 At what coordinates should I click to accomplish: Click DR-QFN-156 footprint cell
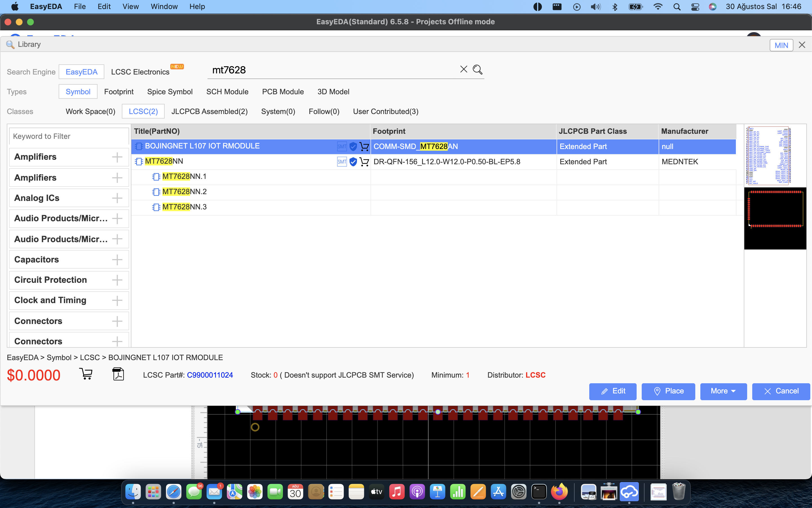coord(464,162)
